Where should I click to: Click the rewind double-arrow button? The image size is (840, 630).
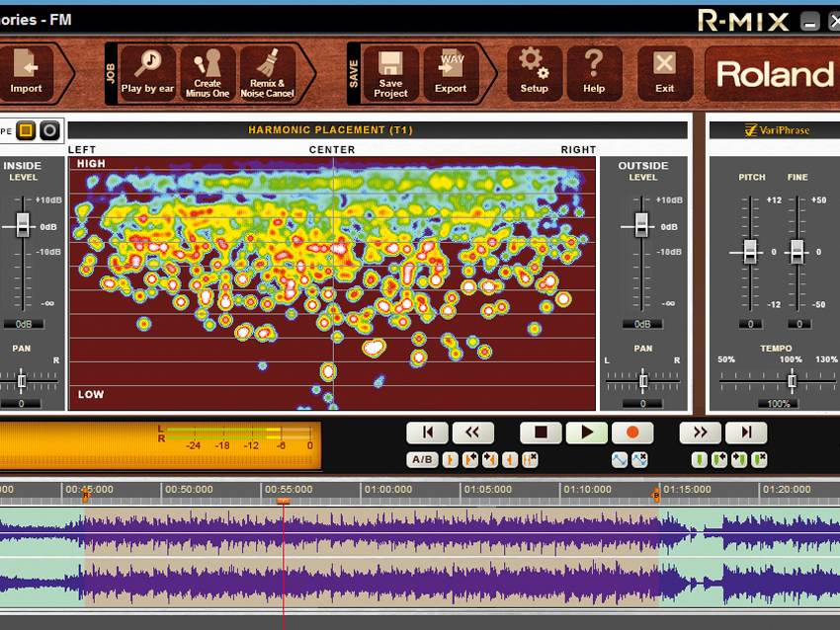pyautogui.click(x=472, y=433)
